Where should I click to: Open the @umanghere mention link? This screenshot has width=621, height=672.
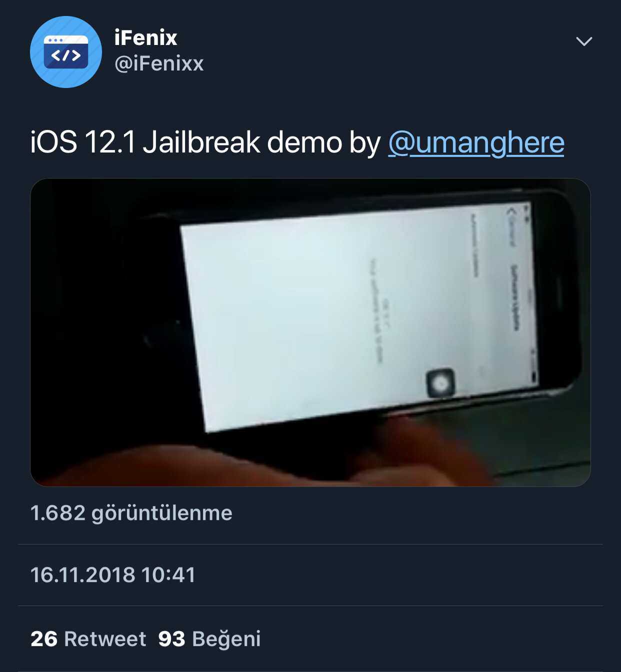pos(476,142)
